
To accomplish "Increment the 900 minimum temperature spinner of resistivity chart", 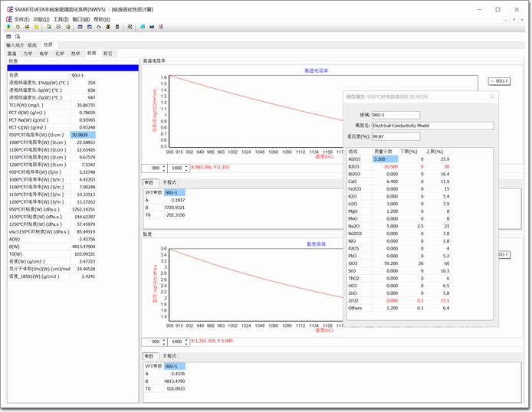I will click(164, 165).
